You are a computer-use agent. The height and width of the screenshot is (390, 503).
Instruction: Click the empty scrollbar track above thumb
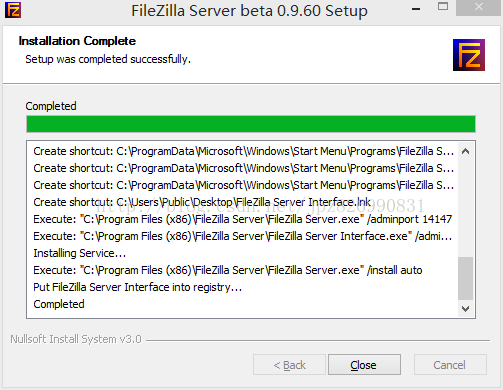click(x=466, y=208)
